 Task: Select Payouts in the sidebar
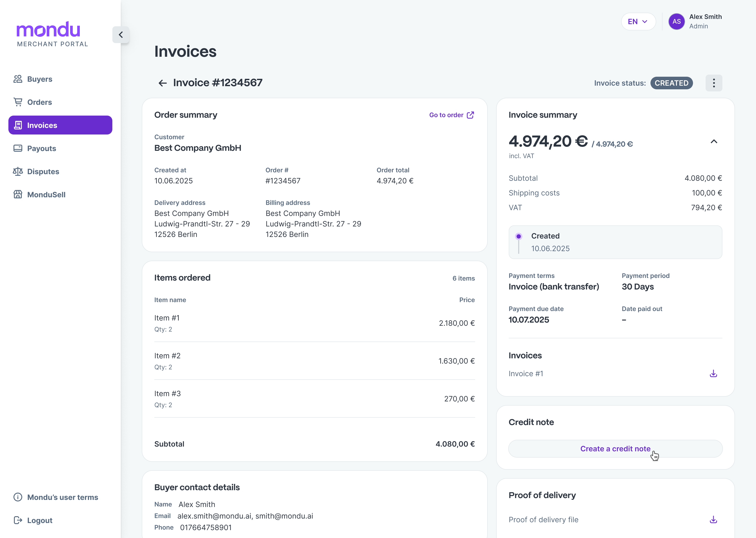pyautogui.click(x=41, y=148)
